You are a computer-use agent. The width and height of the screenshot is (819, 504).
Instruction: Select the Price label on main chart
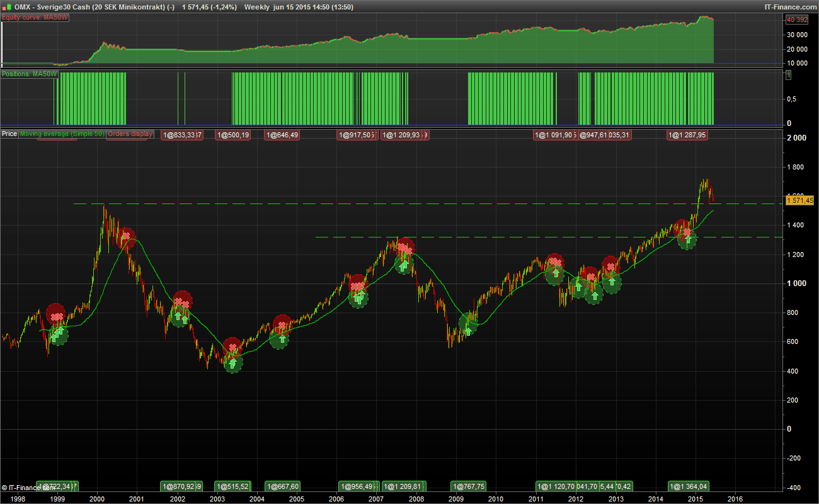(x=9, y=134)
